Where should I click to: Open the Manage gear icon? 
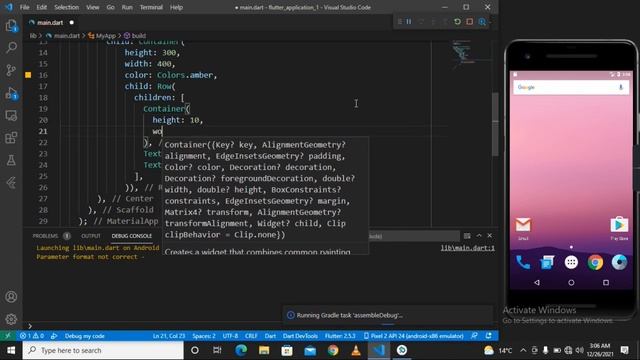click(x=11, y=319)
